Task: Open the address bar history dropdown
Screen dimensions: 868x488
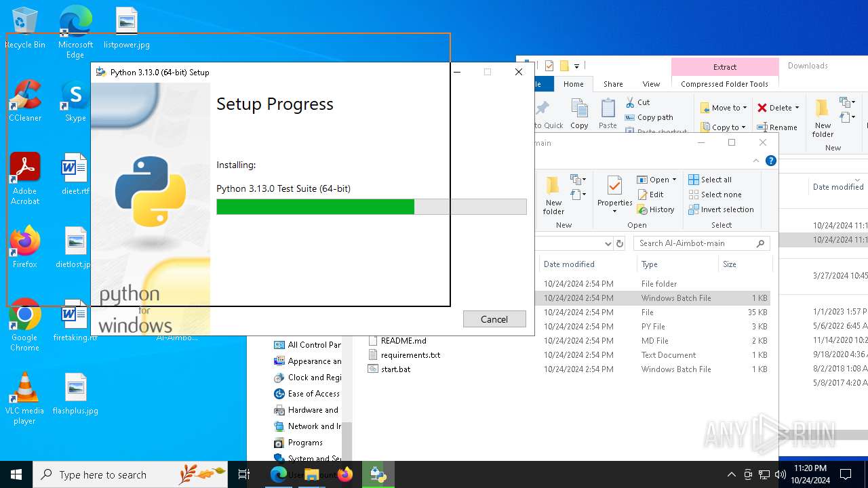Action: tap(608, 243)
